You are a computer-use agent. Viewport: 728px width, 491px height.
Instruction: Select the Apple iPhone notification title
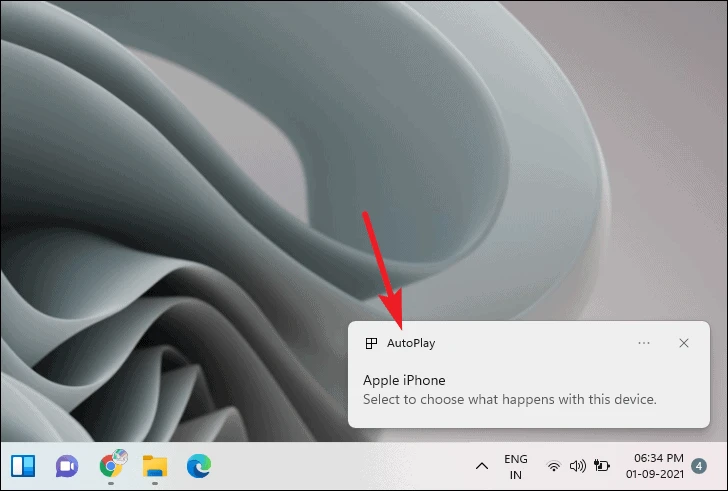click(404, 381)
